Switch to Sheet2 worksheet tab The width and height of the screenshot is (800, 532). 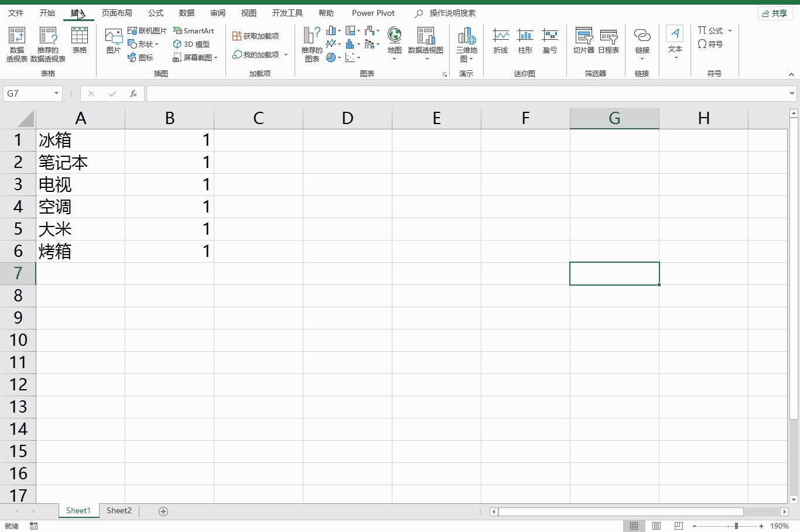click(x=119, y=511)
